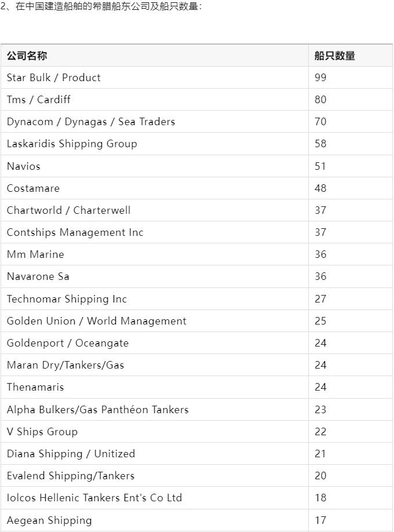Screen dimensions: 394x532
Task: Select Alpha Bulkers/Gas Panthéon Tankers cell
Action: point(154,409)
